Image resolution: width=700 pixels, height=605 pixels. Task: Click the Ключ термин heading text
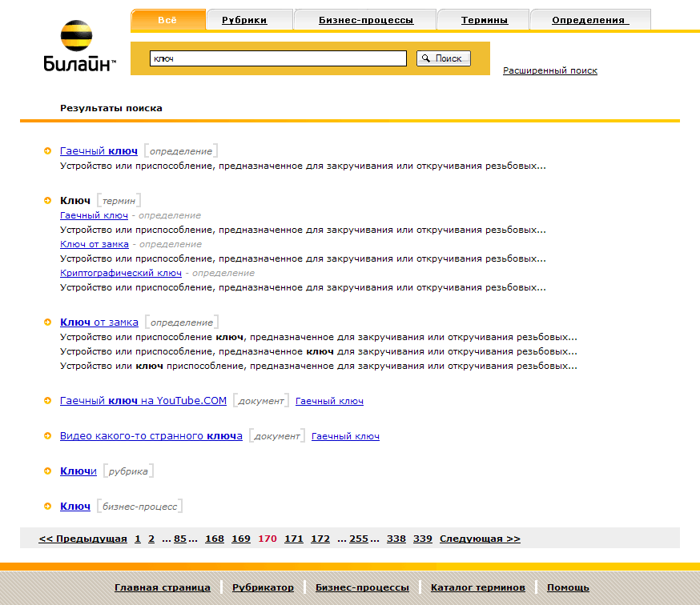tap(75, 200)
